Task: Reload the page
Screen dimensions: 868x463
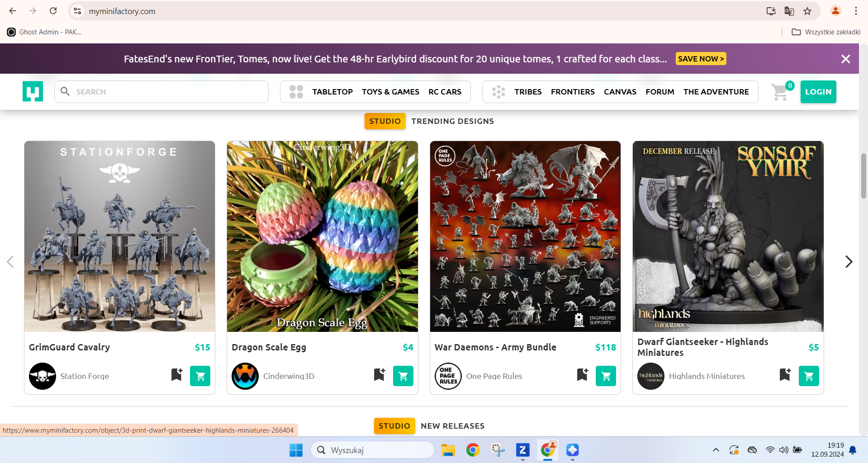Action: point(53,11)
